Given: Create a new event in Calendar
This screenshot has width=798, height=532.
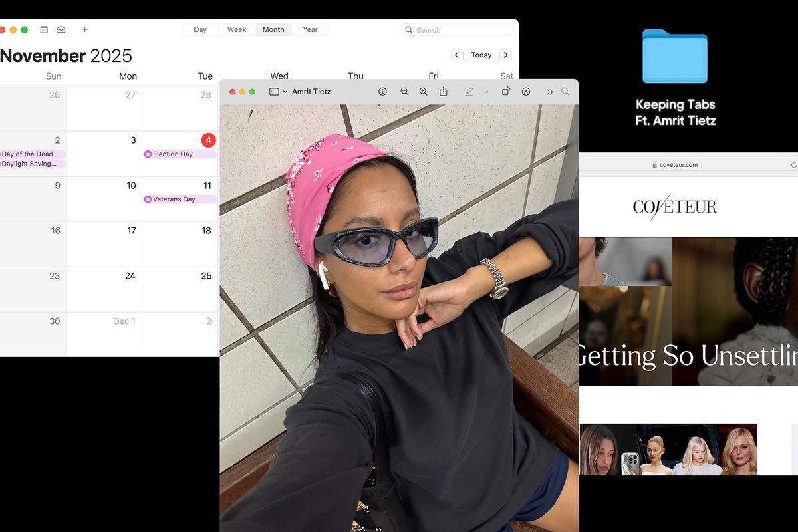Looking at the screenshot, I should click(x=84, y=29).
